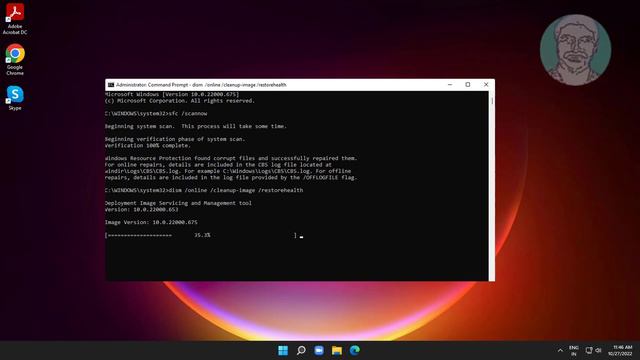Click the Command Prompt vertical scrollbar

(x=491, y=186)
